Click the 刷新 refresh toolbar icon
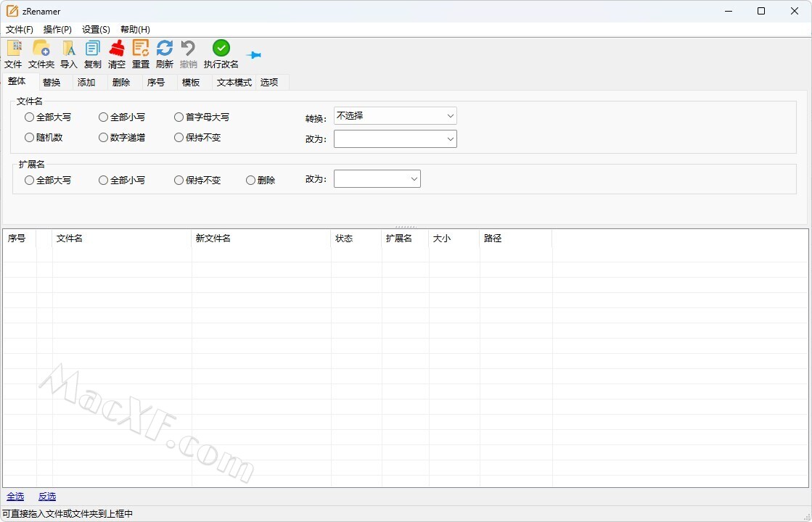The image size is (812, 522). pyautogui.click(x=165, y=49)
